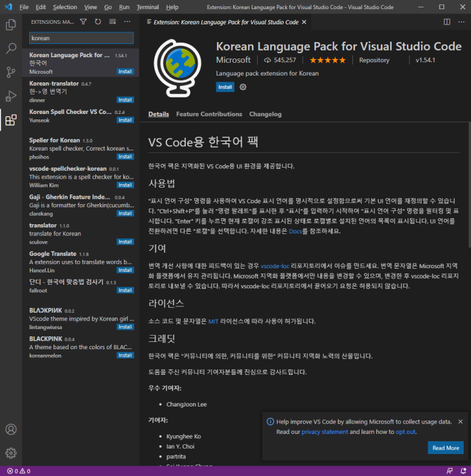Open the View menu
Image resolution: width=471 pixels, height=476 pixels.
click(x=90, y=7)
